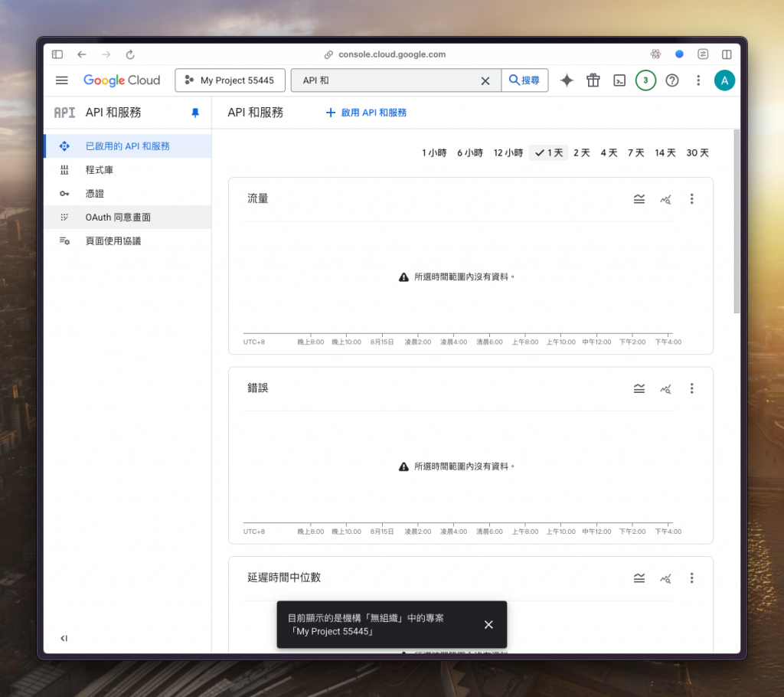This screenshot has height=697, width=784.
Task: Open three-dot menu on the 錯誤 chart
Action: [x=692, y=389]
